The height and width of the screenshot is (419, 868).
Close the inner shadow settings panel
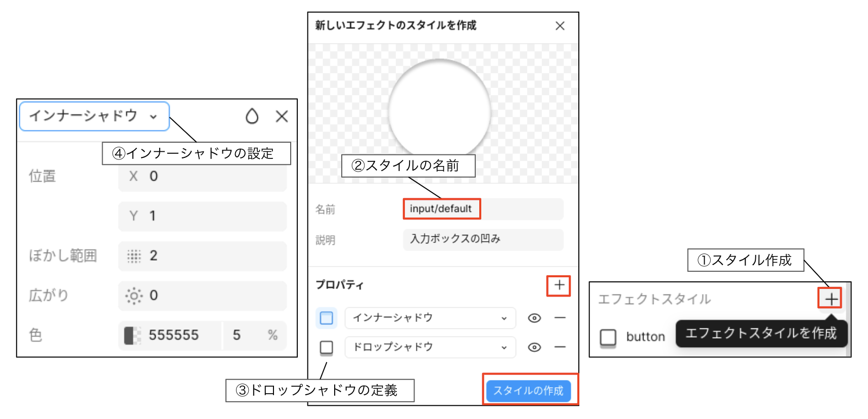pyautogui.click(x=282, y=116)
